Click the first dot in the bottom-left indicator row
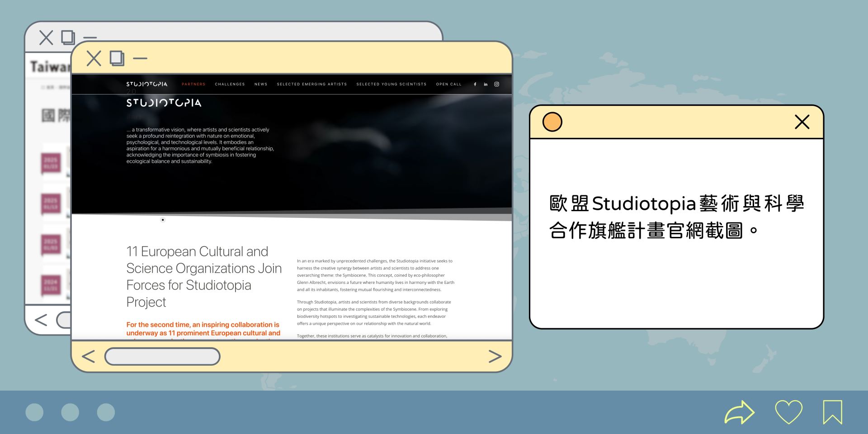The height and width of the screenshot is (434, 868). click(34, 412)
